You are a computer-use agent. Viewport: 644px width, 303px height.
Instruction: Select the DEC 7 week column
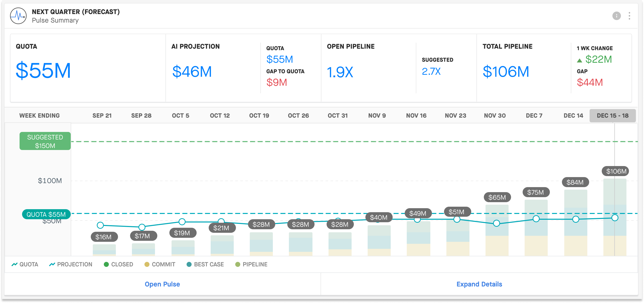coord(534,116)
